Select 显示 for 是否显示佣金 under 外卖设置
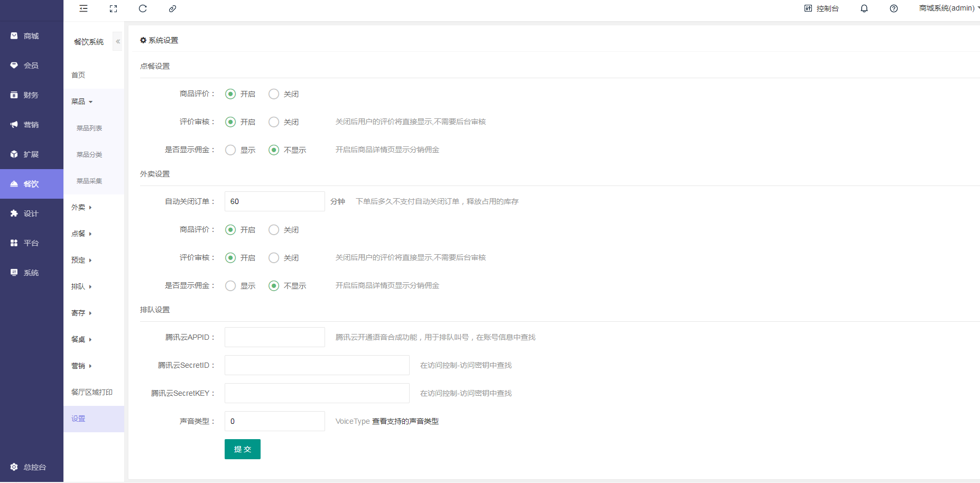 click(230, 285)
